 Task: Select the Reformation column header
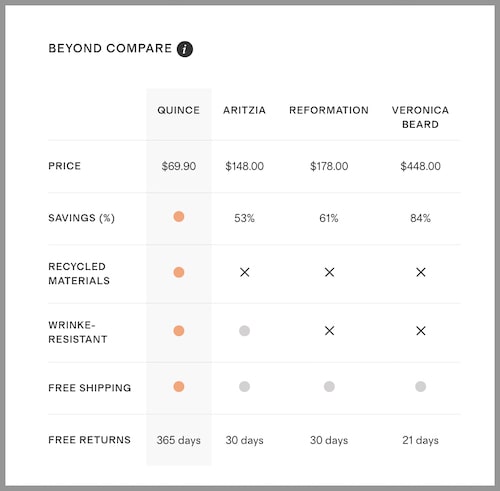(x=329, y=110)
